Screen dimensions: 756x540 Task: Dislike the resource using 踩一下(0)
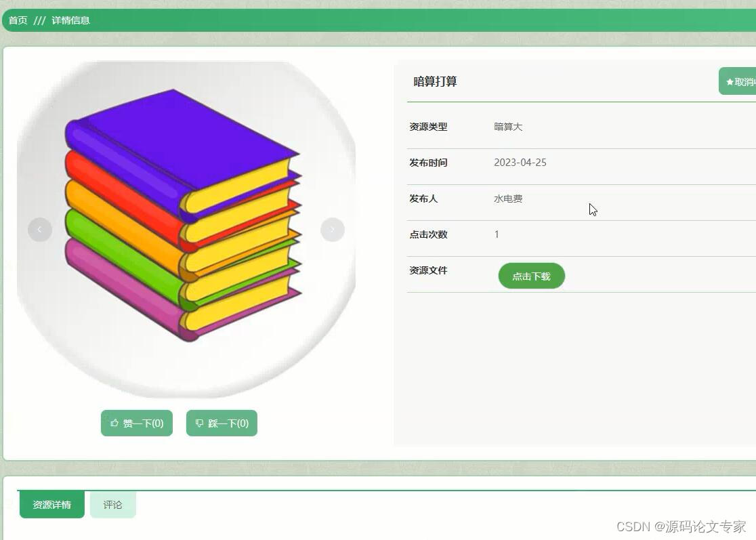pos(222,423)
